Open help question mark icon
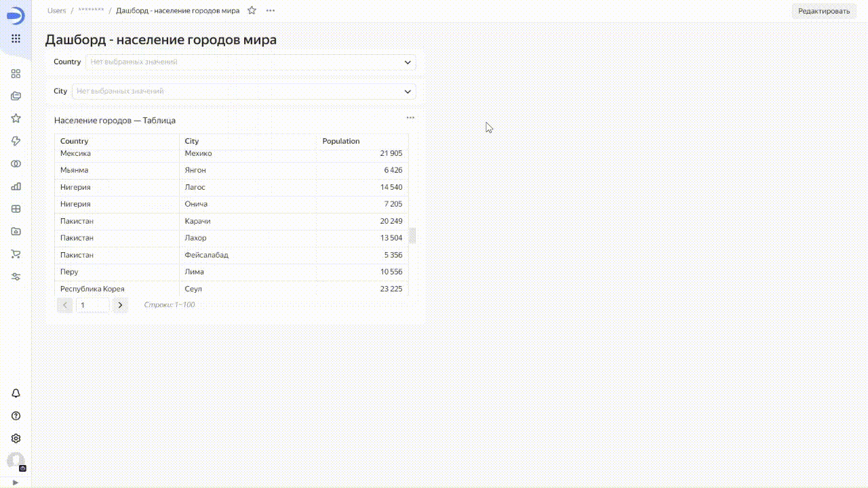This screenshot has height=488, width=868. coord(16,416)
